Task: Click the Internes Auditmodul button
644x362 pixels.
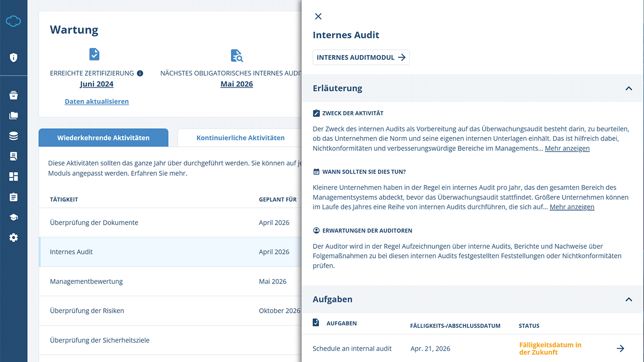Action: 361,57
